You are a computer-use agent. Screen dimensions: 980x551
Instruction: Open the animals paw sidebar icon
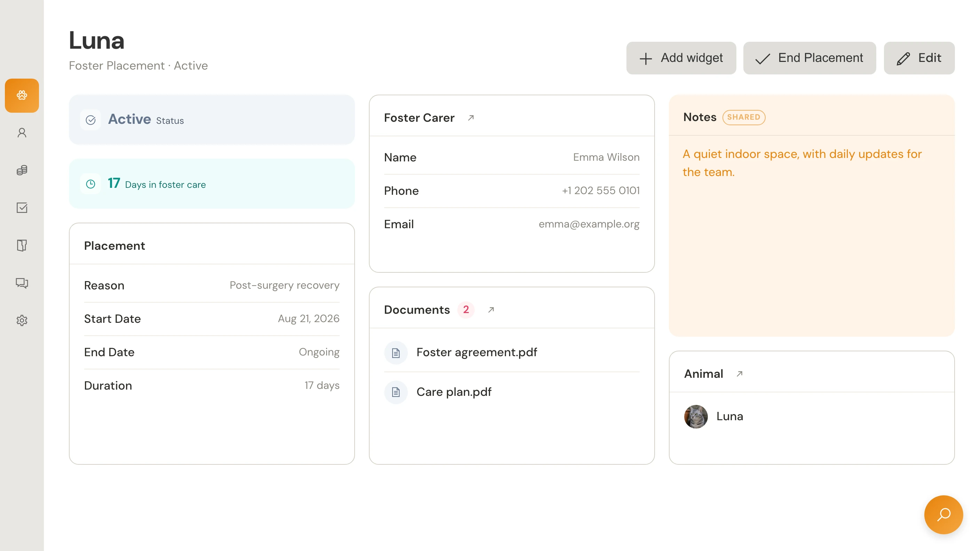pos(22,95)
